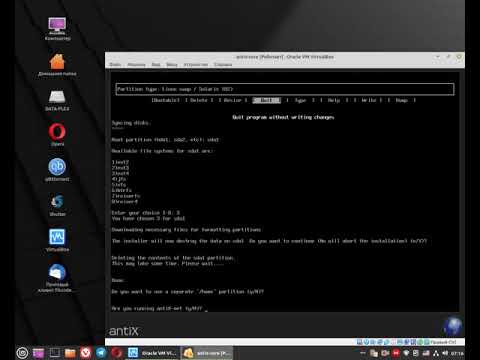Click the '1)ext2' file system entry

point(120,162)
